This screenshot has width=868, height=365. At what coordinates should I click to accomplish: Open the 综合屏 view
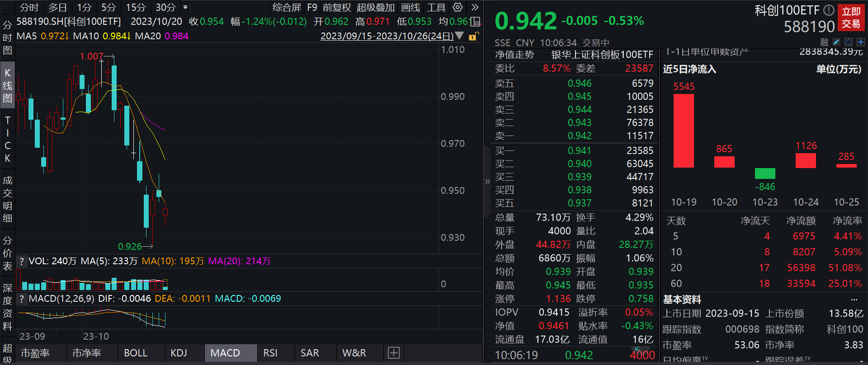point(287,7)
